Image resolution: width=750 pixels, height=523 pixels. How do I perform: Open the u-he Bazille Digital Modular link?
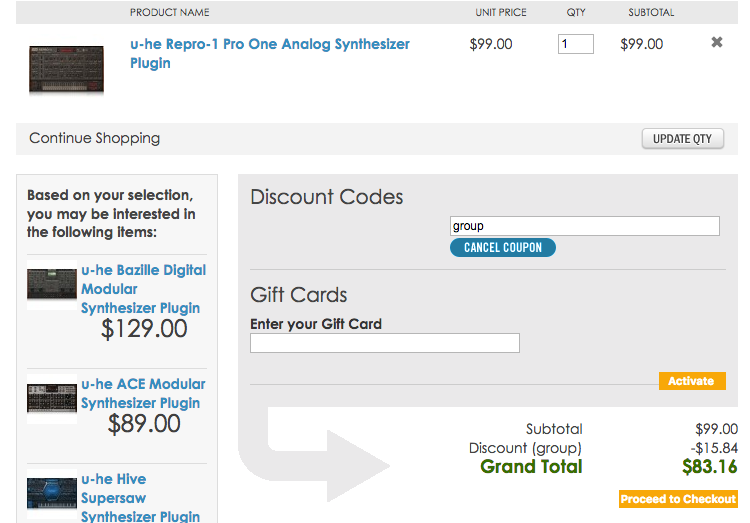143,288
